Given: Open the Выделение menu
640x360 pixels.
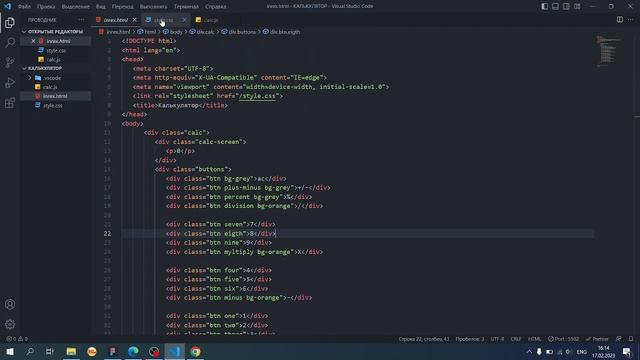Looking at the screenshot, I should pos(76,7).
